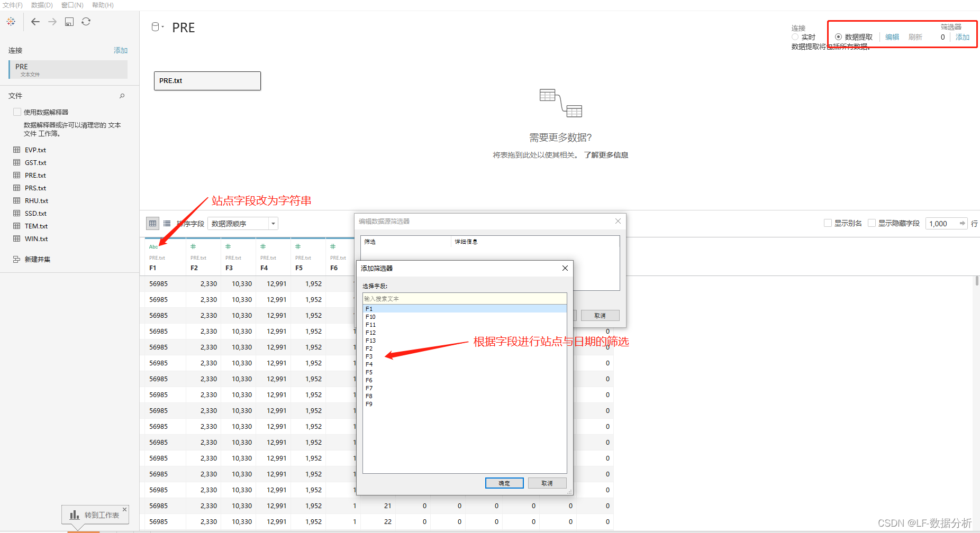Click the PRE data source title

(x=184, y=27)
